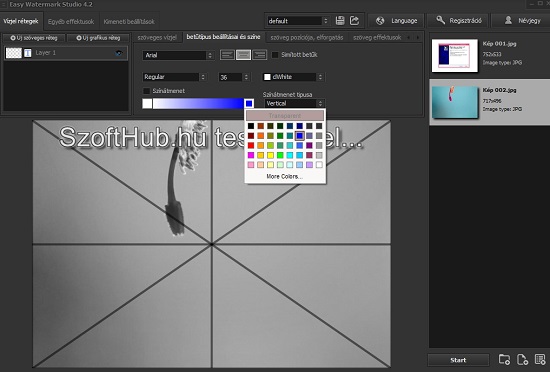Open the szöveg pozíciója, elforgatás tab
The width and height of the screenshot is (550, 372).
(x=307, y=38)
